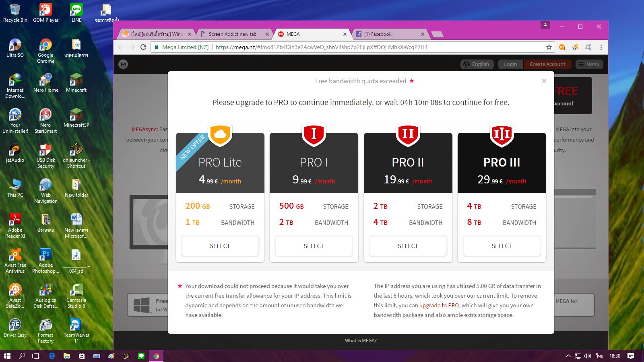This screenshot has height=362, width=644.
Task: Open the Windows Store taskbar icon
Action: coord(82,356)
